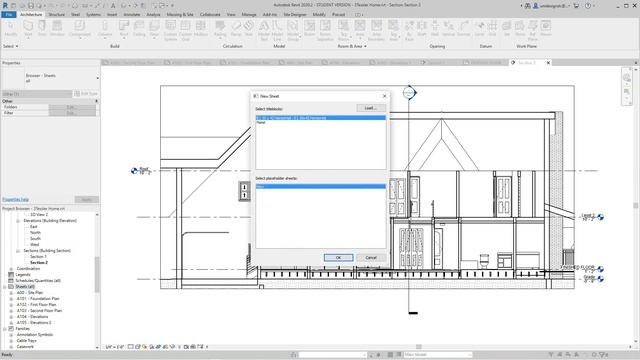Select the Roof tool
The image size is (640, 360).
[x=124, y=29]
